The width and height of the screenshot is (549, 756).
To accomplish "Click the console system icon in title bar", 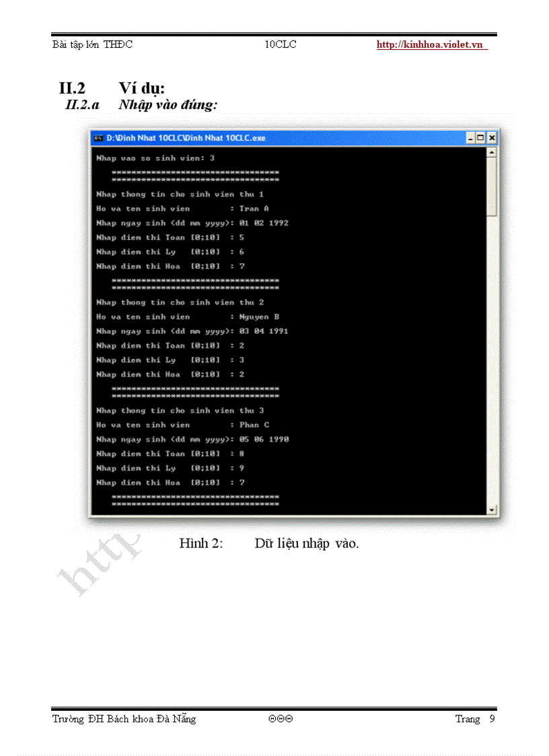I will 98,138.
